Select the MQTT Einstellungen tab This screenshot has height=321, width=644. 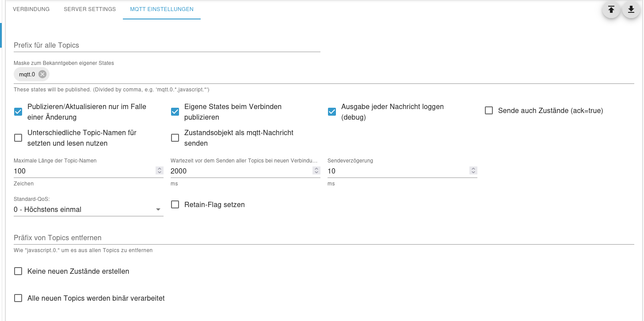tap(162, 9)
